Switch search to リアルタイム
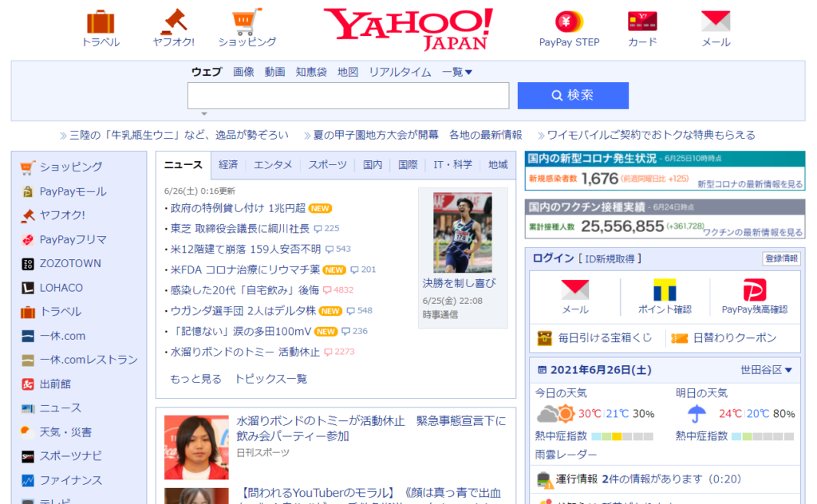This screenshot has width=817, height=504. 400,72
